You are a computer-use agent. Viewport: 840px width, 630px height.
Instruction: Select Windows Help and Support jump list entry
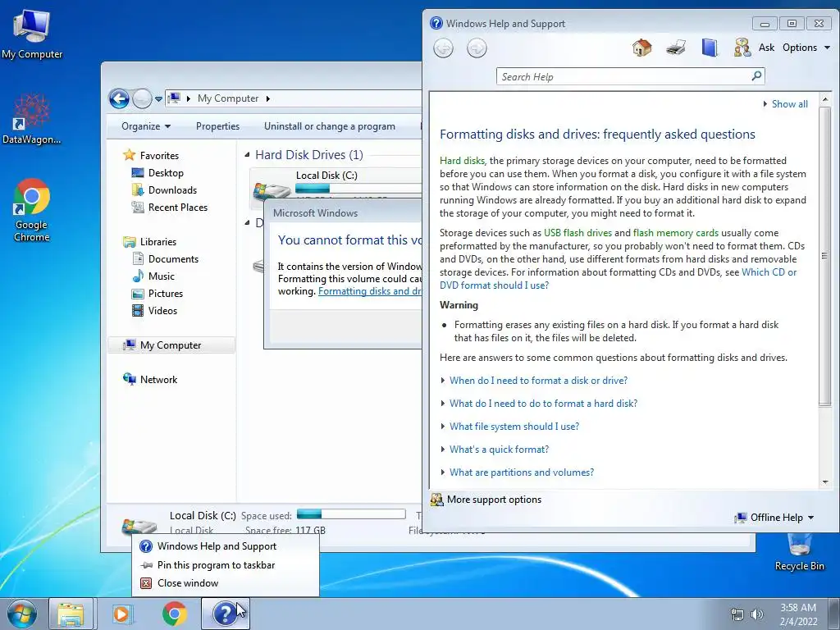tap(226, 546)
